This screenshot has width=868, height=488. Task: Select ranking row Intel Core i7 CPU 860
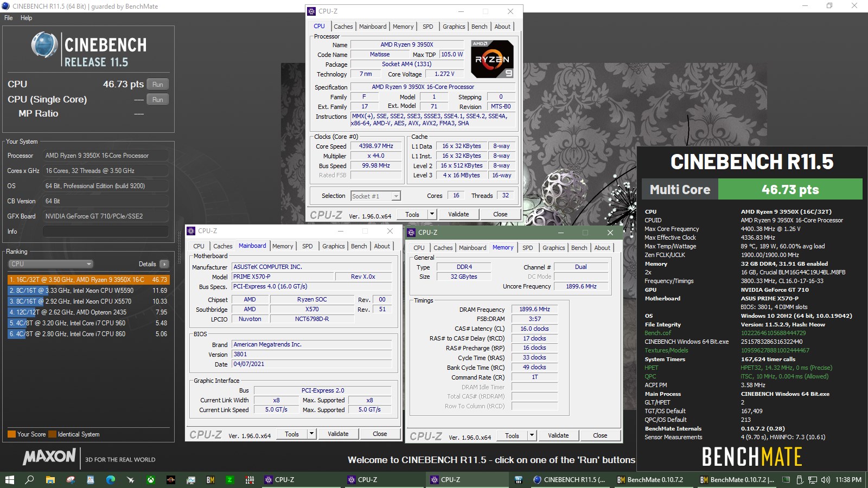88,334
